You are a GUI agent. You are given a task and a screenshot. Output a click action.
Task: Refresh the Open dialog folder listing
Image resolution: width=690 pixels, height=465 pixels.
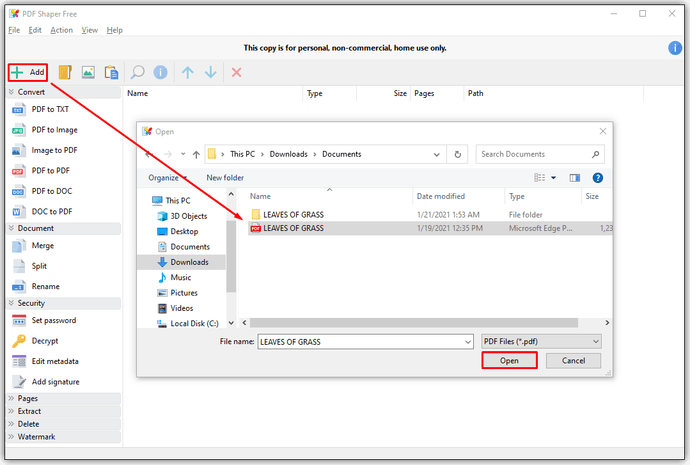(457, 154)
